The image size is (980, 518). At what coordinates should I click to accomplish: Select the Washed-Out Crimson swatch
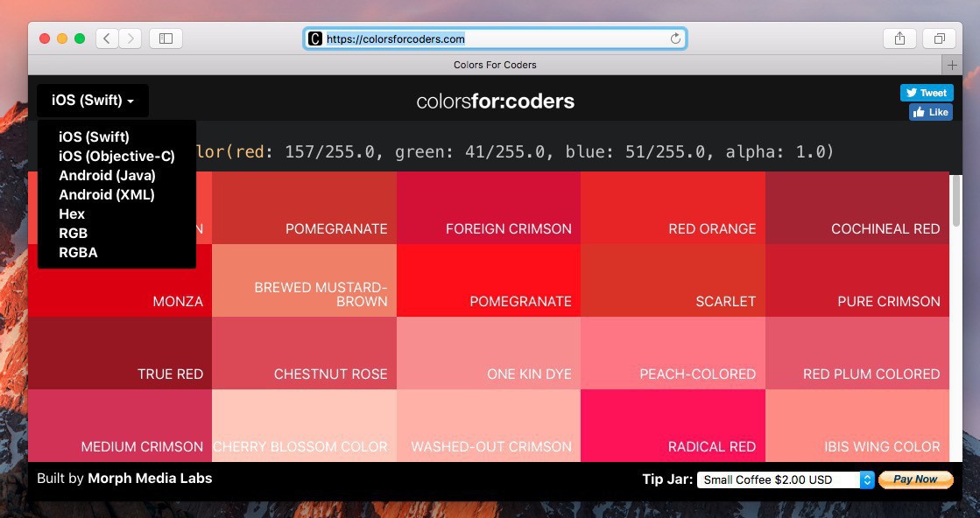pyautogui.click(x=489, y=425)
